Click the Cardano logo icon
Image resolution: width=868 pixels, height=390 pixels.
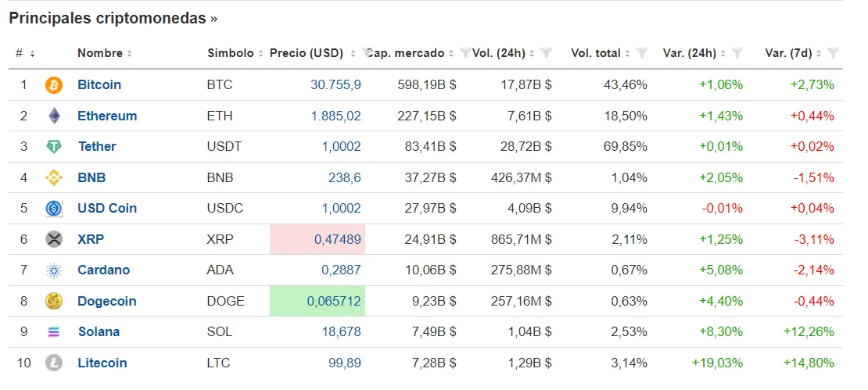point(54,270)
